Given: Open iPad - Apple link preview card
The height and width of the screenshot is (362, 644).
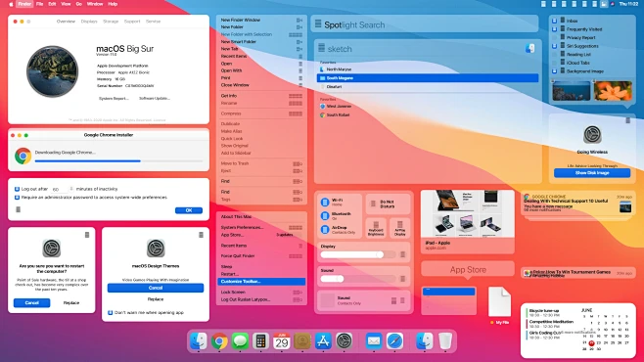Looking at the screenshot, I should point(468,221).
